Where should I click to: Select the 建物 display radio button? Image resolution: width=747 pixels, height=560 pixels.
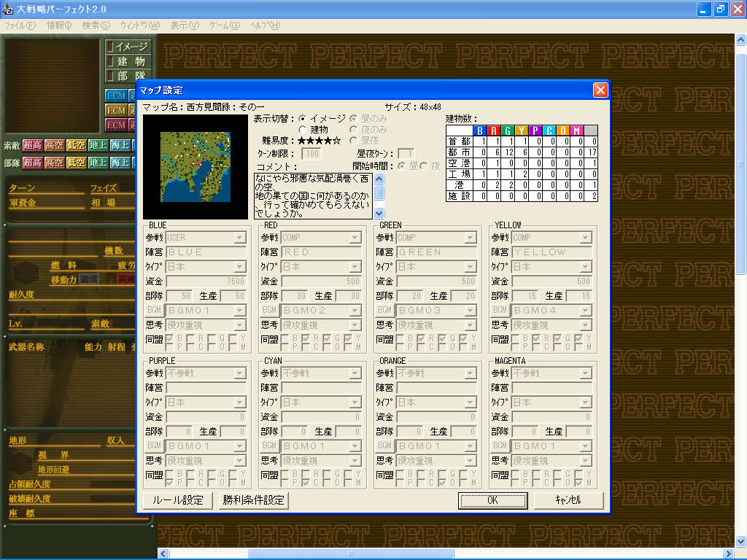(x=303, y=130)
